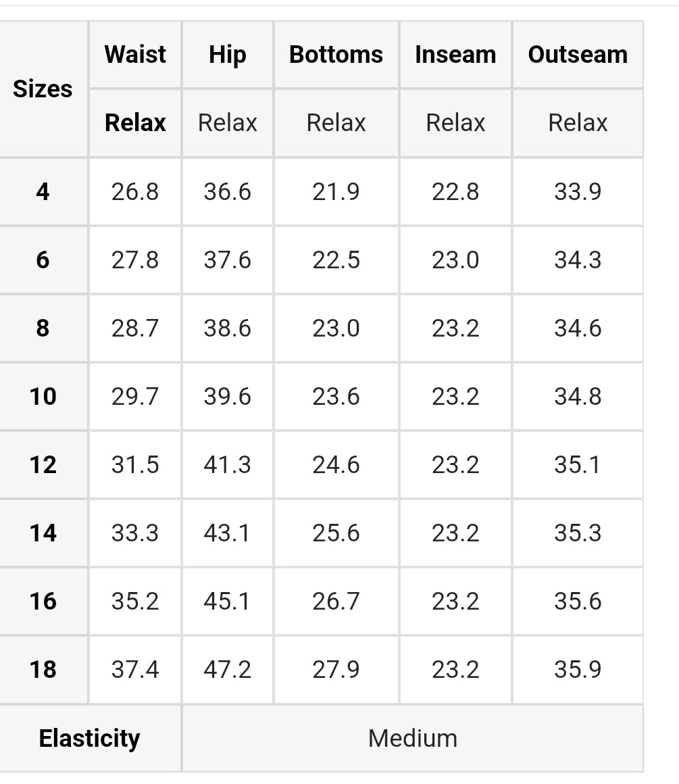Click size 4 row label
679x784 pixels.
pyautogui.click(x=43, y=192)
